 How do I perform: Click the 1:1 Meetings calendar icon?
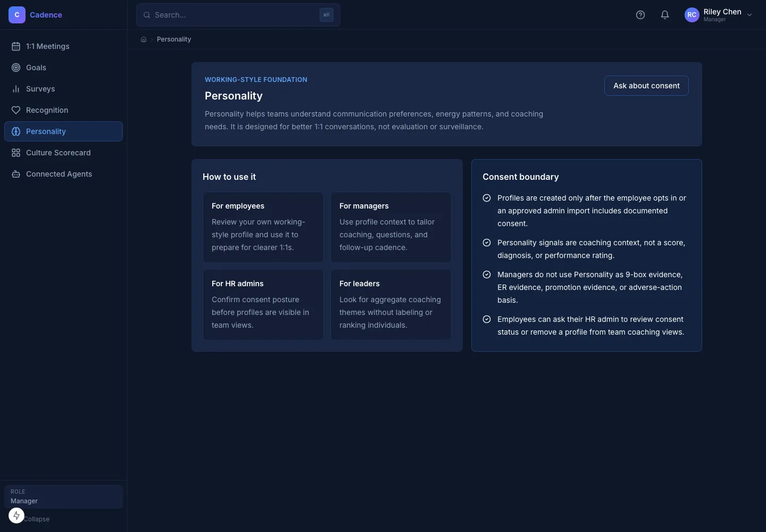click(x=16, y=46)
